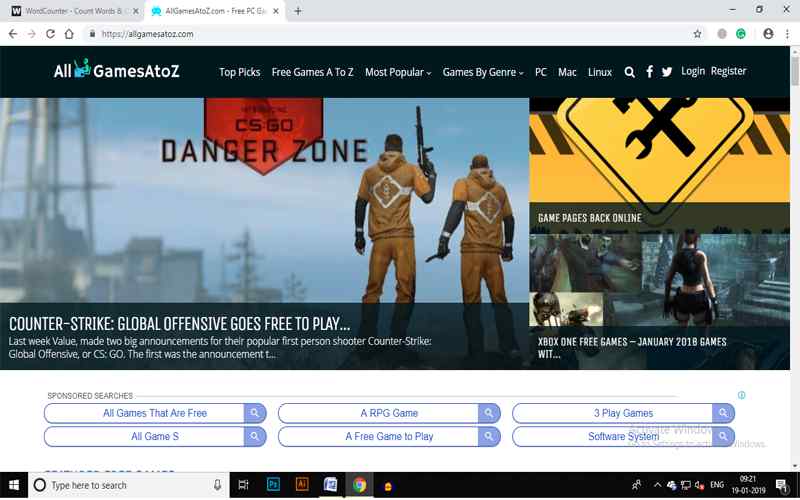Click the Register link
The width and height of the screenshot is (800, 500).
pyautogui.click(x=729, y=71)
